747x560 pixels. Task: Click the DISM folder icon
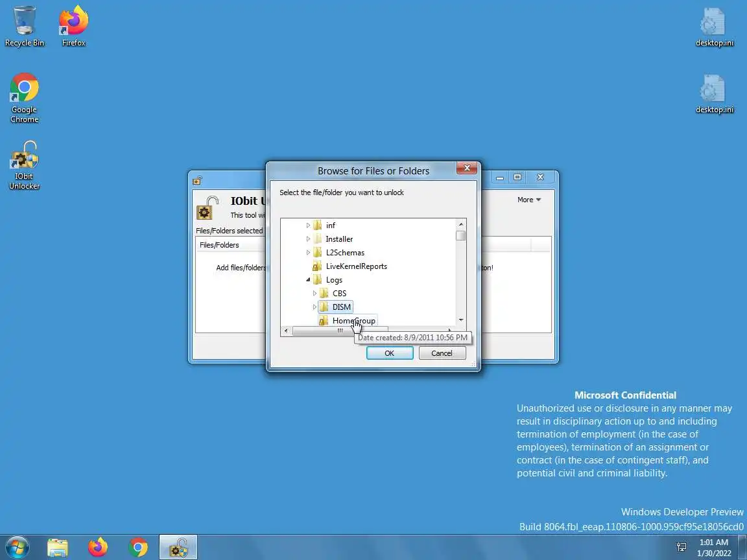tap(324, 307)
